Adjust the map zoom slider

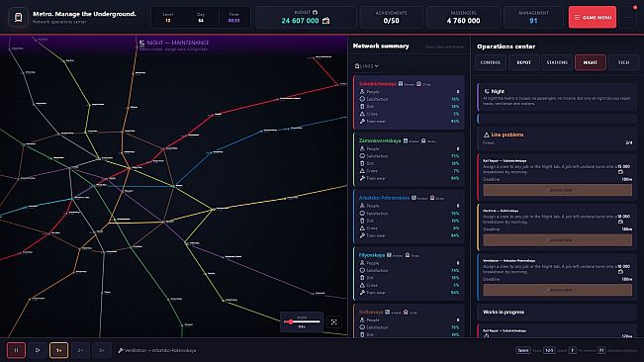(x=302, y=321)
